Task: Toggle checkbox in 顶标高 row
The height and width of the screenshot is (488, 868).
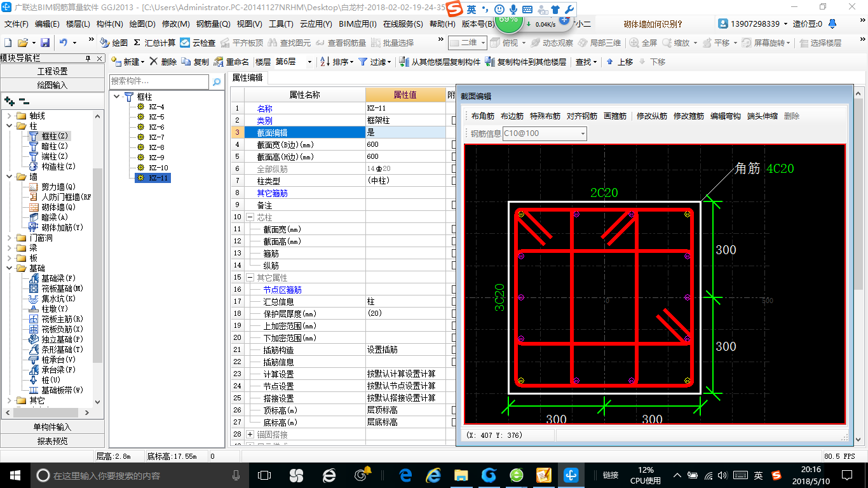Action: [x=455, y=410]
